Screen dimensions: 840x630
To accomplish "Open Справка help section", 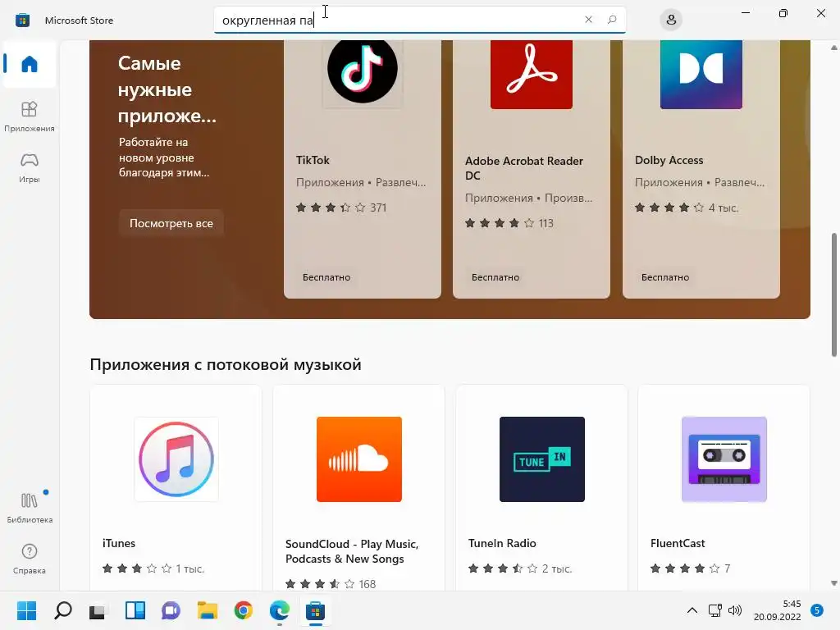I will coord(30,559).
